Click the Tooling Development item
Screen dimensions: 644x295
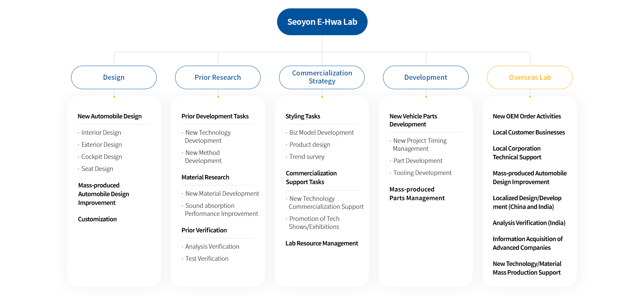point(422,173)
